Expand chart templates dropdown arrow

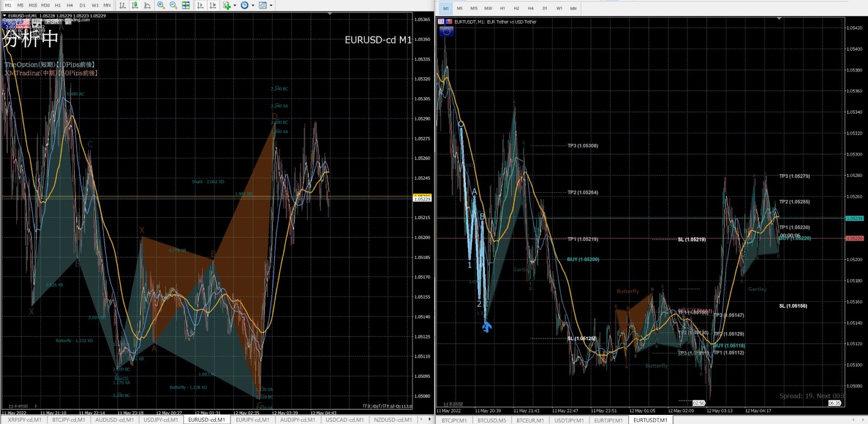click(x=271, y=5)
